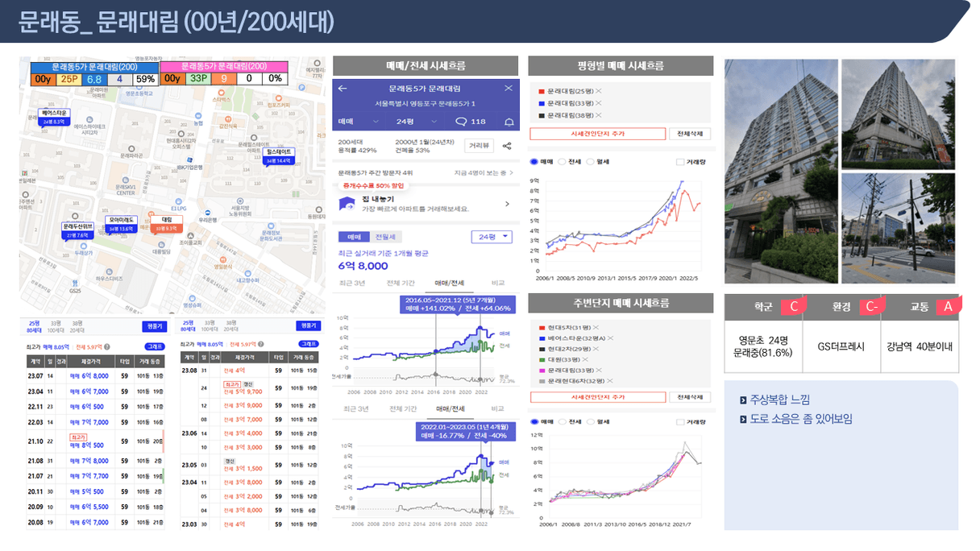The height and width of the screenshot is (551, 980).
Task: Click green swatch of 대원(33평) legend
Action: 542,358
